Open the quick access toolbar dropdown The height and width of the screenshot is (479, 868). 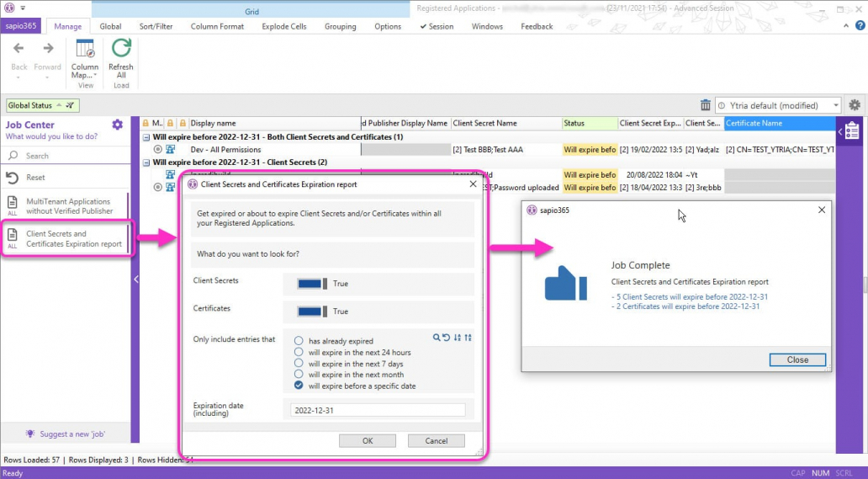23,8
